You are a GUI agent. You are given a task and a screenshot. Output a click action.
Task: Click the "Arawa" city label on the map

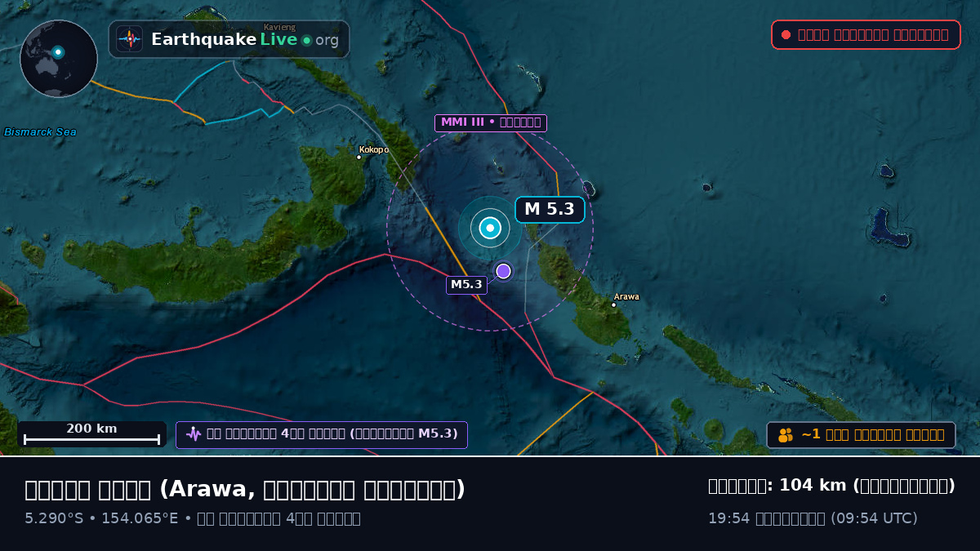click(626, 297)
